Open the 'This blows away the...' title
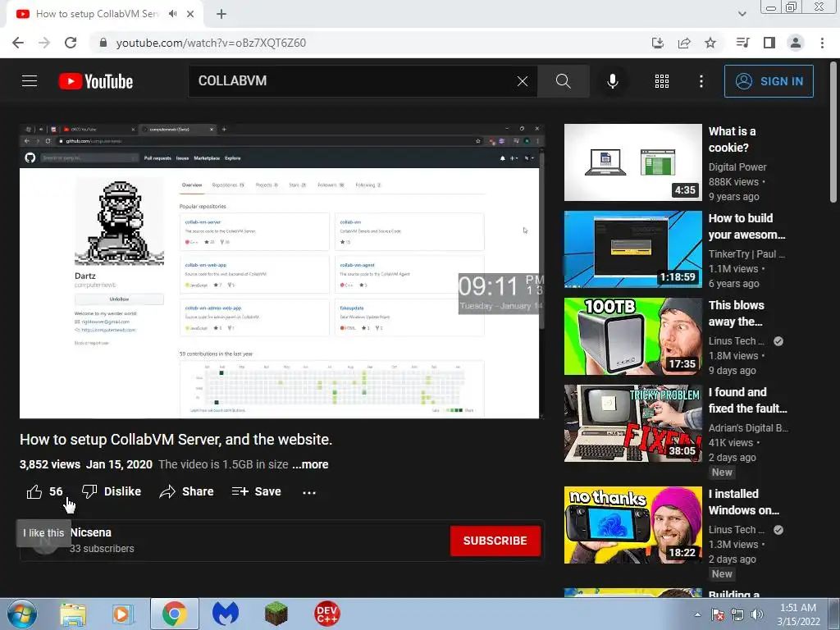 tap(736, 313)
